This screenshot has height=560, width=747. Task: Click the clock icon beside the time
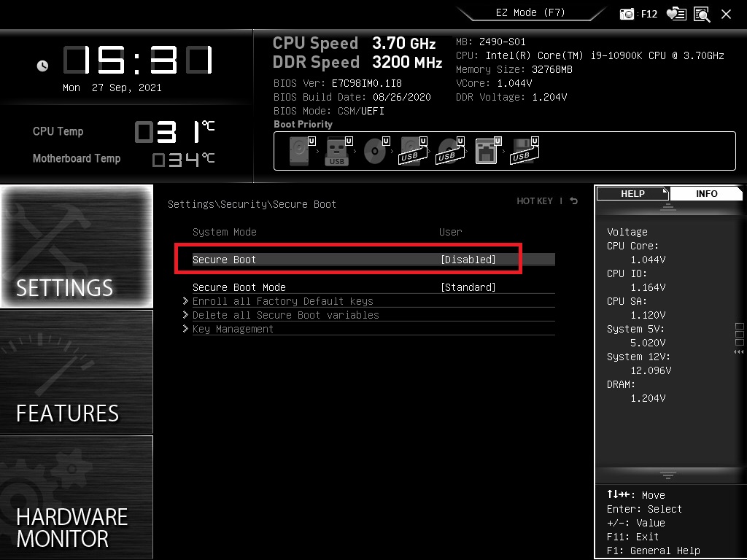[x=42, y=66]
